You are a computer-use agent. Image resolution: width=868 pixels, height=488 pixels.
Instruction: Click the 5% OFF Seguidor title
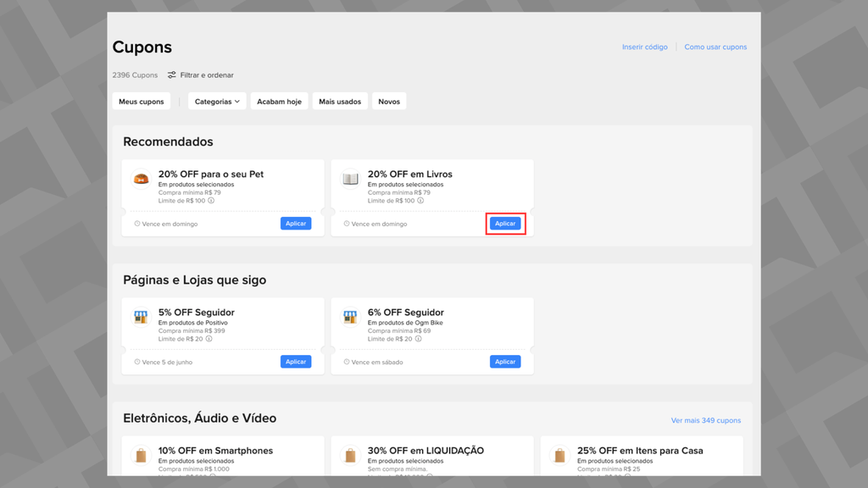point(197,312)
